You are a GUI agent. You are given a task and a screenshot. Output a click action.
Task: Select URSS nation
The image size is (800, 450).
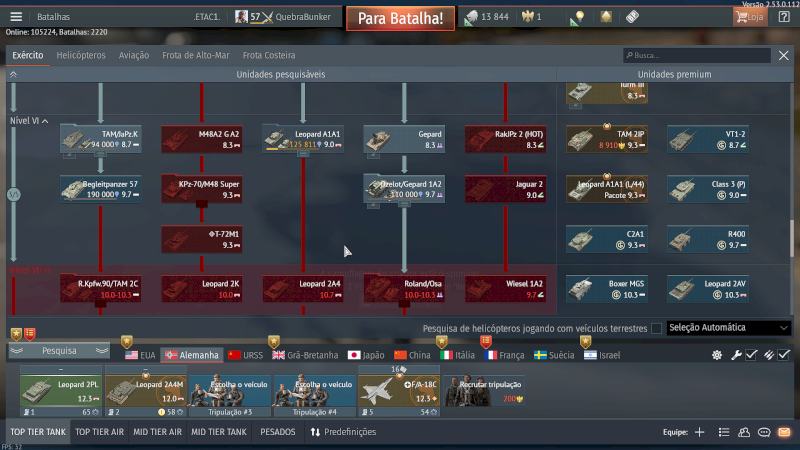[245, 355]
